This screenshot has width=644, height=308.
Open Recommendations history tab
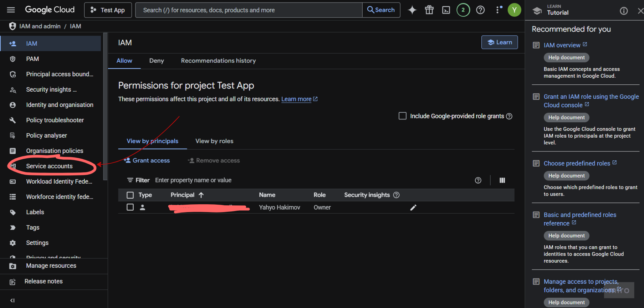point(218,61)
